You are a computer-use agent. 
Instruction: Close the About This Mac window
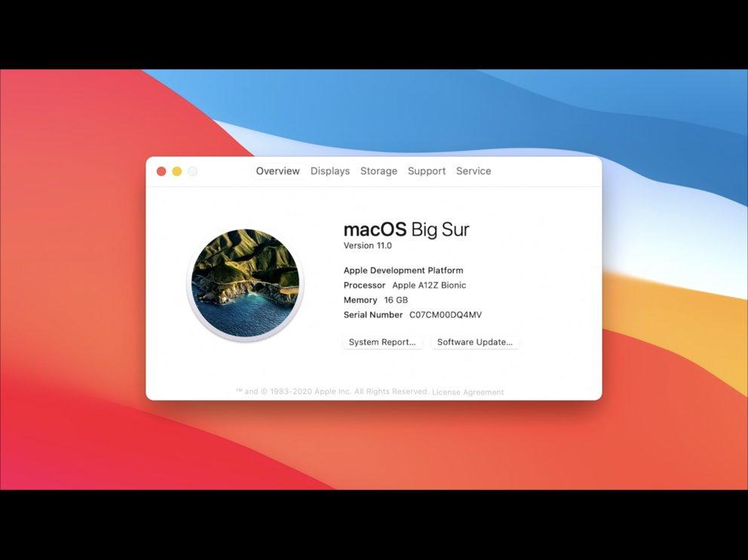161,171
